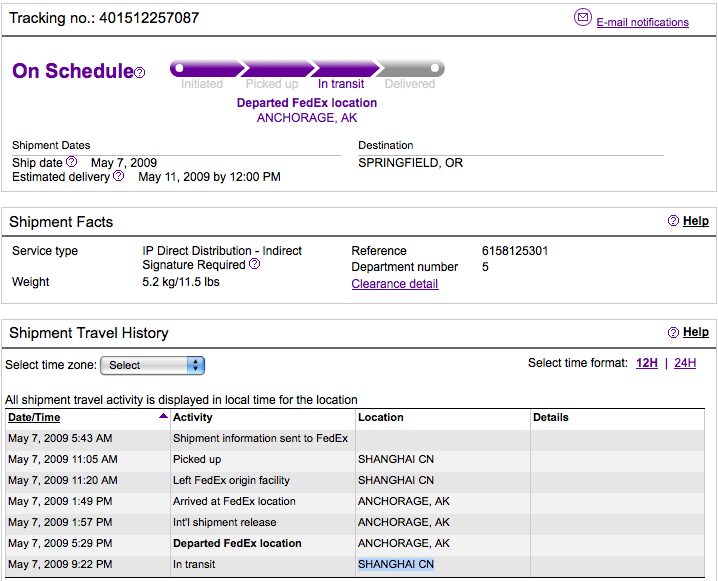This screenshot has height=581, width=718.
Task: Click 'Int'l shipment release' activity row
Action: pos(224,522)
